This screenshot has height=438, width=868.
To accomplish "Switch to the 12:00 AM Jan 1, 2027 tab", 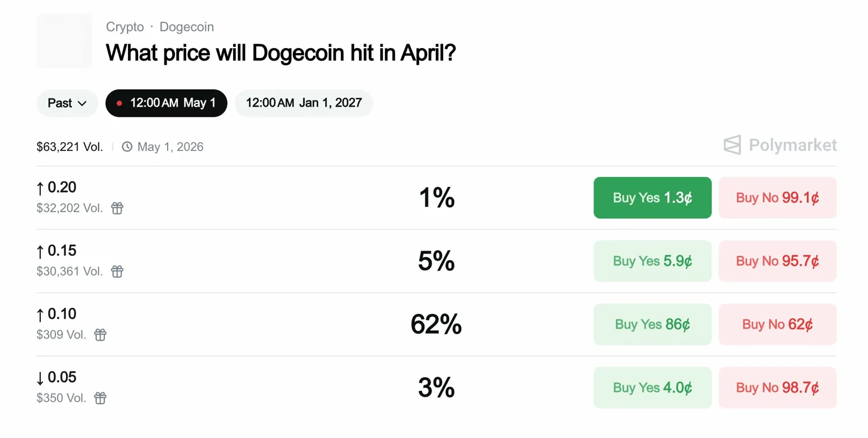I will (x=303, y=103).
